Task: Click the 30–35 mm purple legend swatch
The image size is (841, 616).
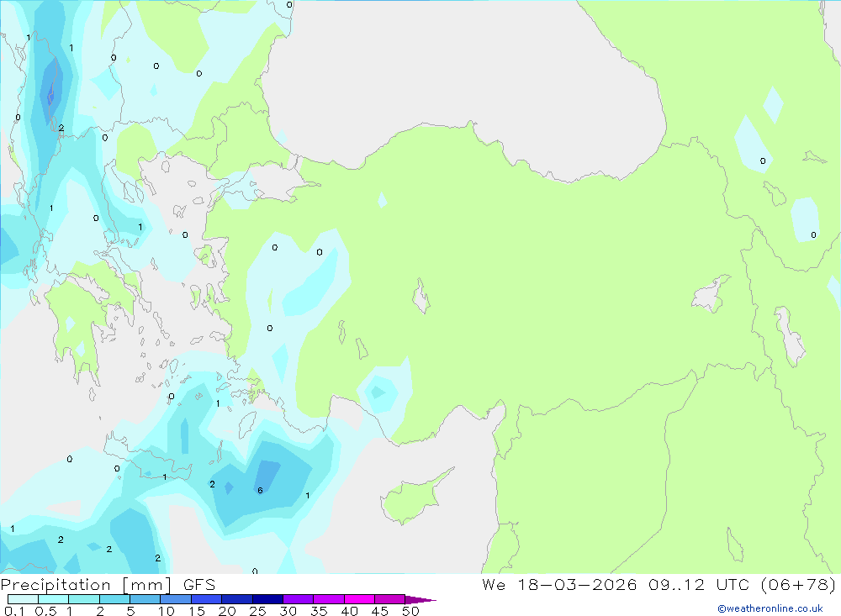Action: click(299, 599)
